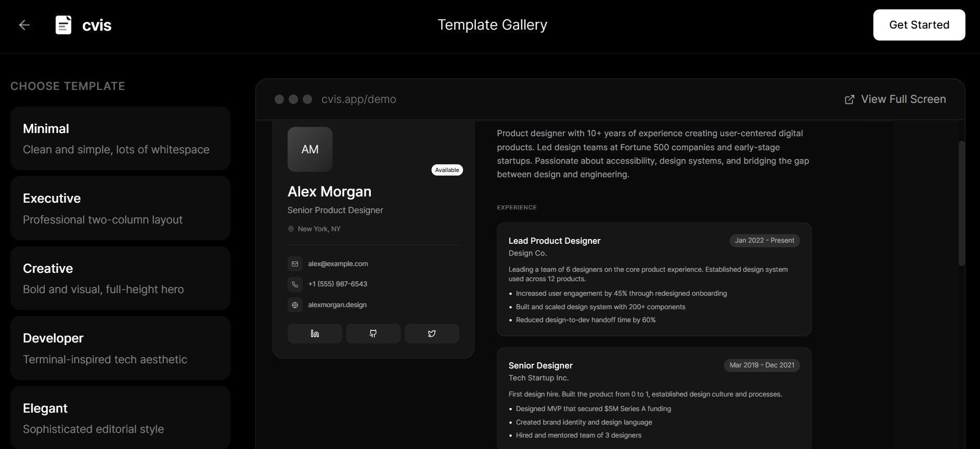Click the Lead Product Designer job title
This screenshot has height=449, width=980.
[x=555, y=241]
